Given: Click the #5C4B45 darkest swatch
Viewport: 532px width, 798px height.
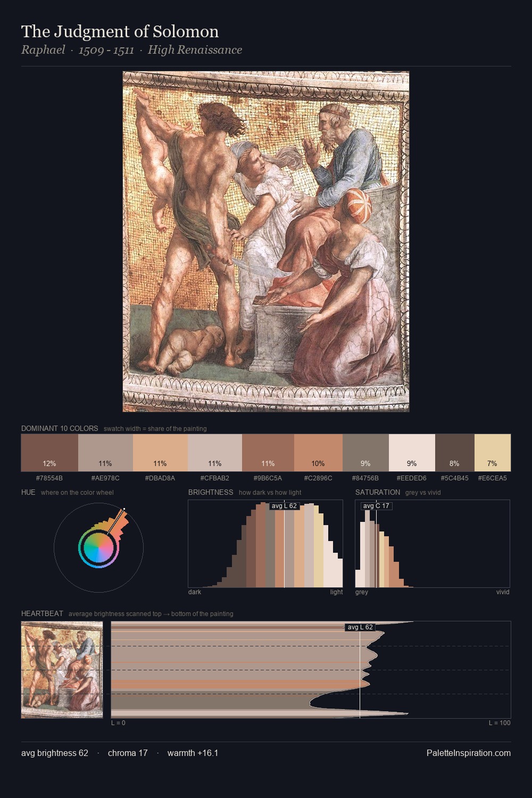Looking at the screenshot, I should pos(454,453).
